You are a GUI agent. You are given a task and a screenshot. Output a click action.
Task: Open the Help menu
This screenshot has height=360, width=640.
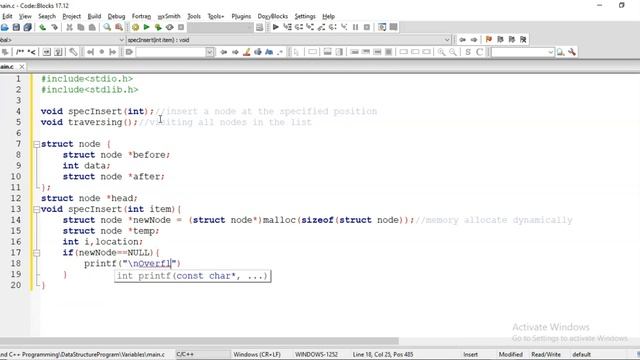tap(329, 16)
